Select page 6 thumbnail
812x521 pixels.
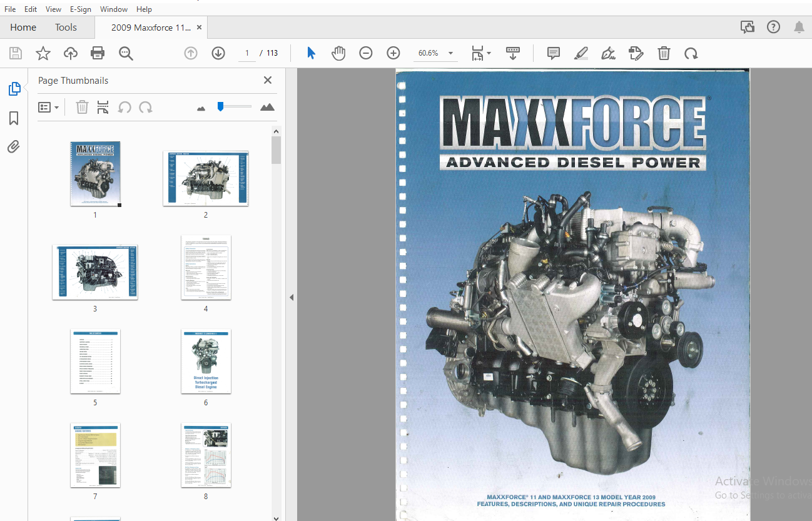coord(206,362)
